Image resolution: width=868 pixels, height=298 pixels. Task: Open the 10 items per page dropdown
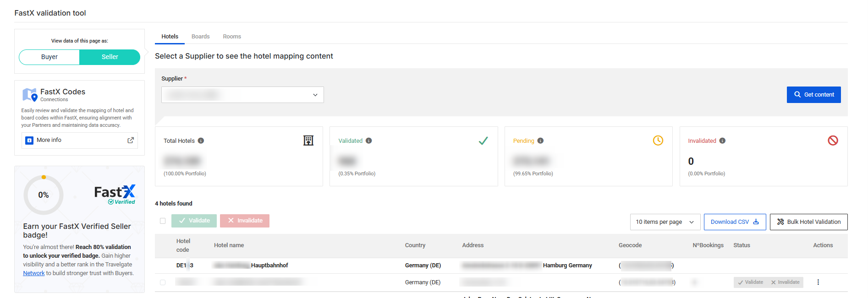(665, 222)
